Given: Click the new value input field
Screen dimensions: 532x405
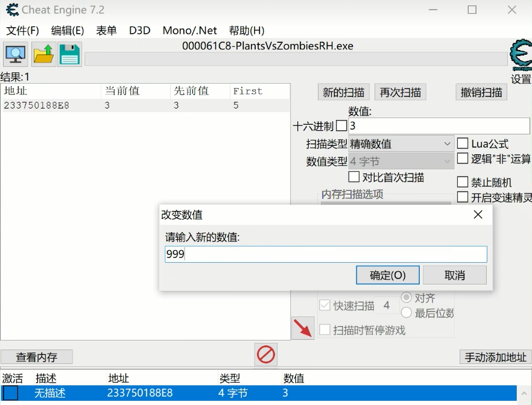Looking at the screenshot, I should coord(326,254).
